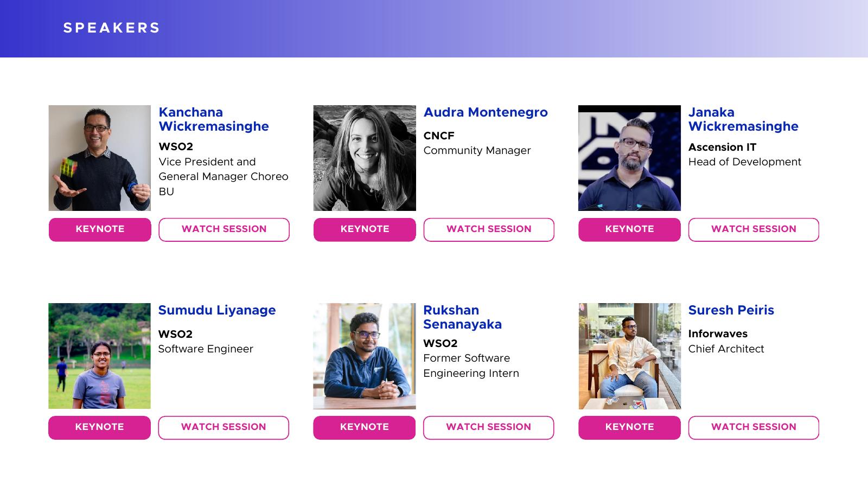Open Rukshan Senanayaka's WATCH SESSION button
Image resolution: width=868 pixels, height=488 pixels.
[488, 427]
